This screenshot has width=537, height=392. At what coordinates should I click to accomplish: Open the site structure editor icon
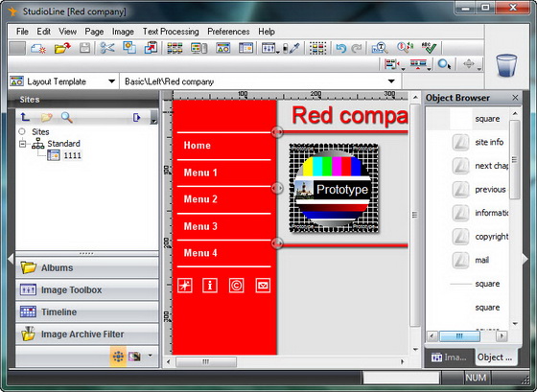click(x=175, y=48)
